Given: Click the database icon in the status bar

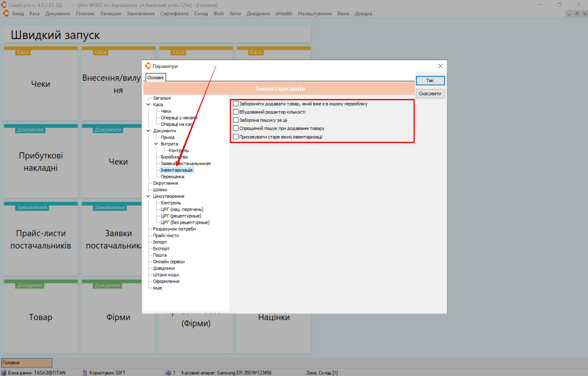Looking at the screenshot, I should pyautogui.click(x=4, y=372).
